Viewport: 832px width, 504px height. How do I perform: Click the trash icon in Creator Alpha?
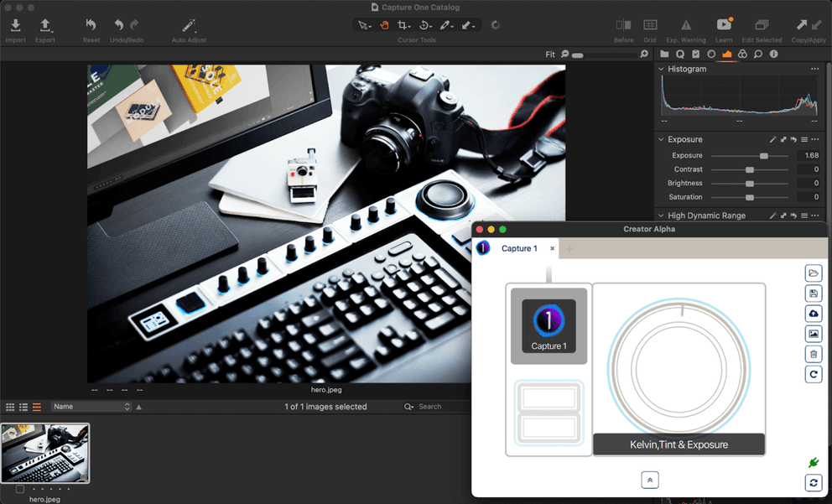813,354
